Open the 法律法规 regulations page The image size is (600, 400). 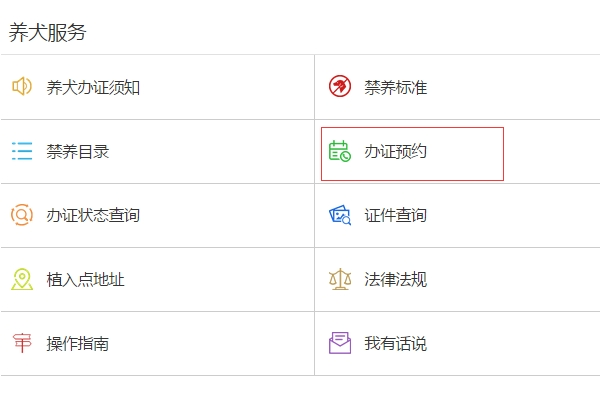pyautogui.click(x=396, y=279)
